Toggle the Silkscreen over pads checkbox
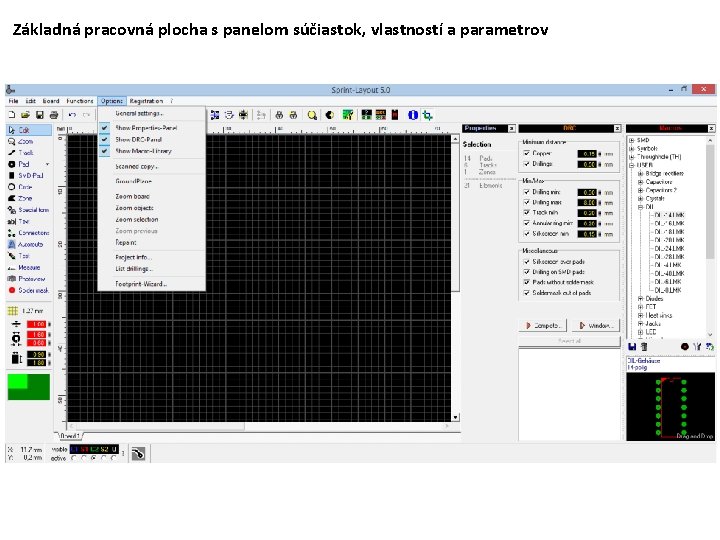The image size is (720, 540). click(x=527, y=261)
